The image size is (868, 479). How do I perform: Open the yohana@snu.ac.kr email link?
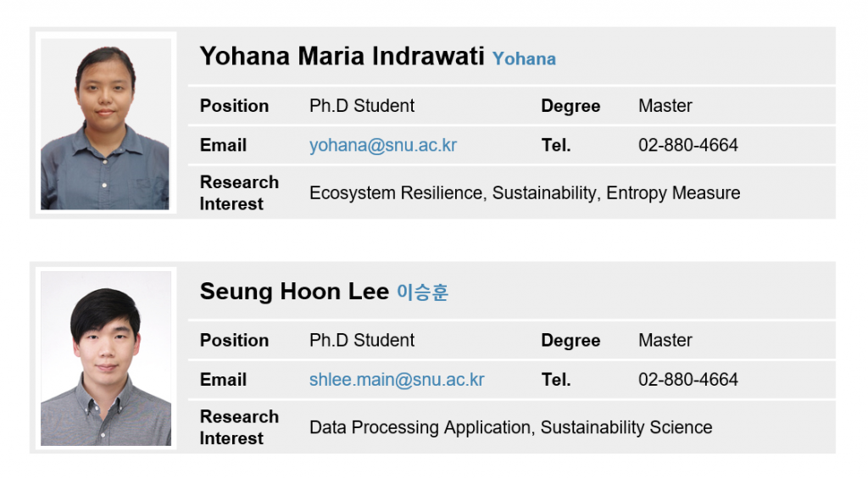click(x=382, y=145)
